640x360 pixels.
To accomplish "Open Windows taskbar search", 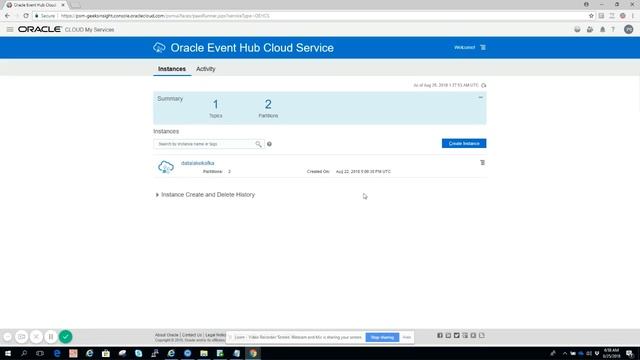I will [24, 353].
